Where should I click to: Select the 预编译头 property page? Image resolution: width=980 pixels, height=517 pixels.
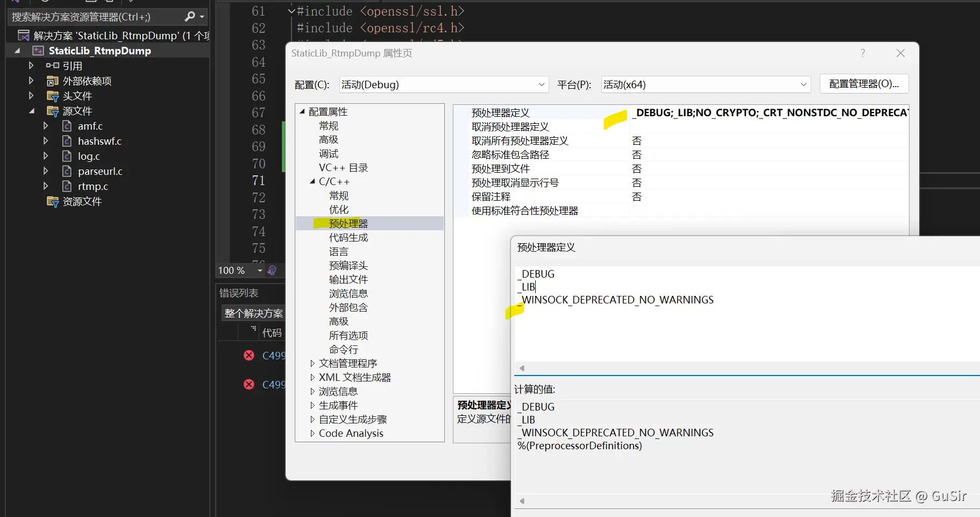tap(349, 266)
